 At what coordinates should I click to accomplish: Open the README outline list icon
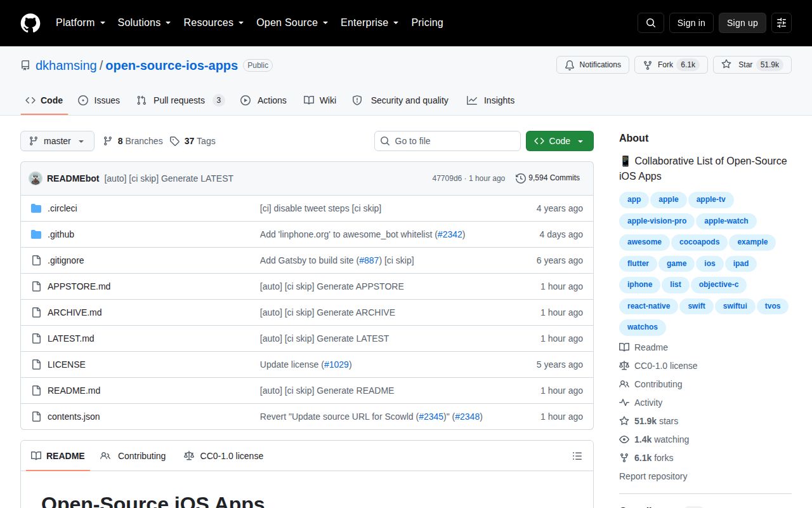[577, 456]
